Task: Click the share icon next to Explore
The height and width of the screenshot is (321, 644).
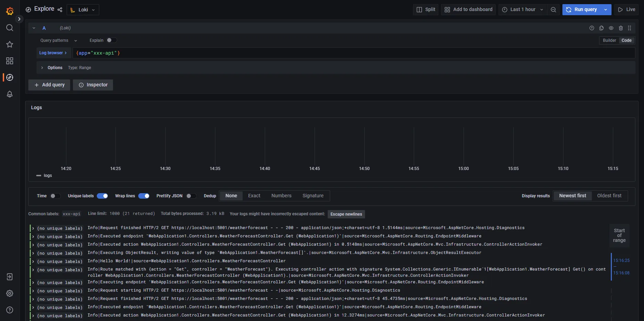Action: 60,10
